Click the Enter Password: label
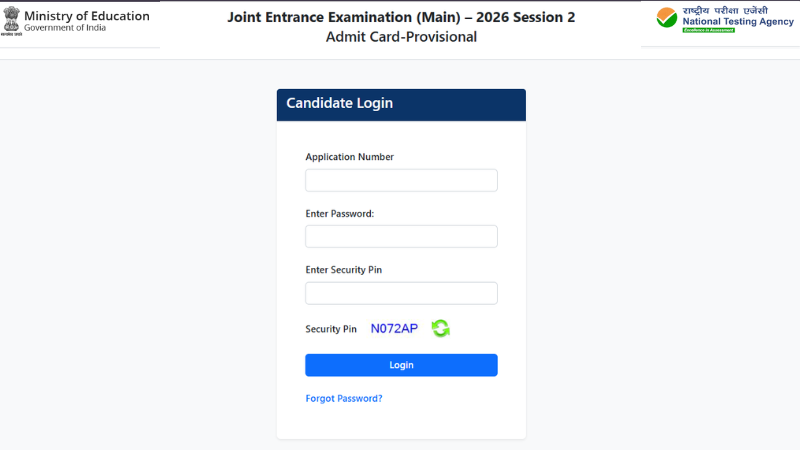 pos(339,214)
